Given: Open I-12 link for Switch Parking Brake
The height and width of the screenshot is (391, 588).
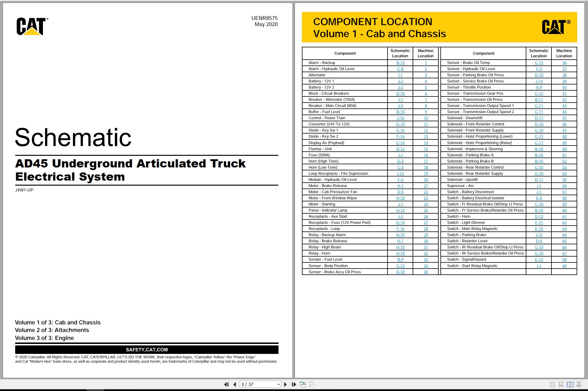Looking at the screenshot, I should pyautogui.click(x=539, y=235).
